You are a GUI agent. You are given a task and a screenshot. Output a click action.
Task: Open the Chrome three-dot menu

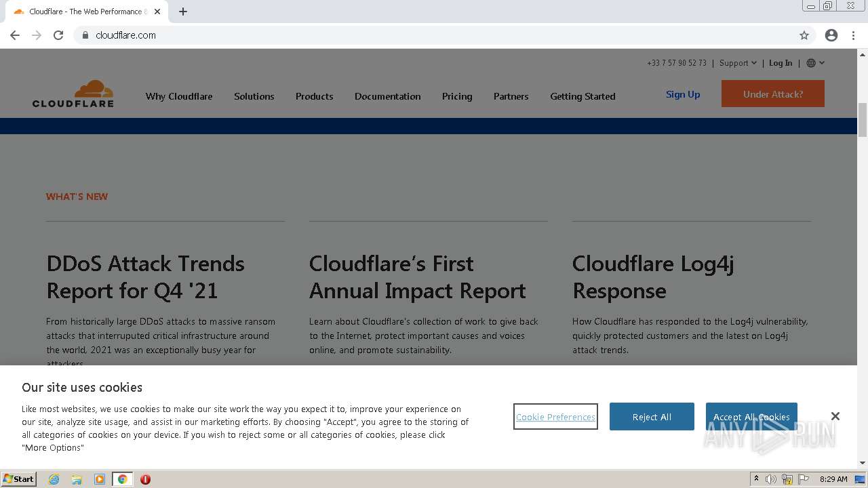pos(853,35)
